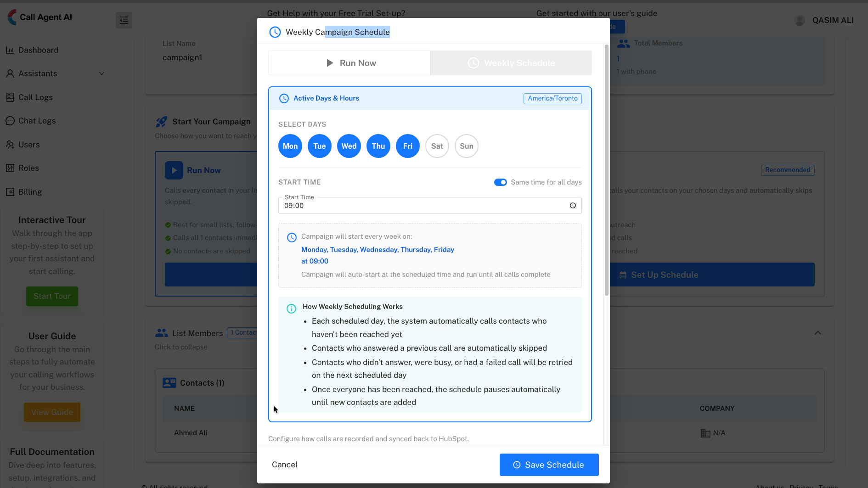The image size is (868, 488).
Task: Click the Users icon in sidebar
Action: pyautogui.click(x=10, y=145)
